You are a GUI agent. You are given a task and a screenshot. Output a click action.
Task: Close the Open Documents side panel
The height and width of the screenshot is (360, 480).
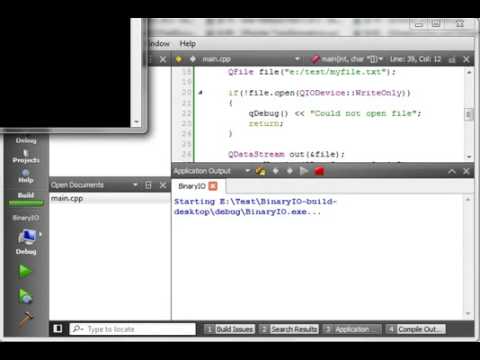163,185
